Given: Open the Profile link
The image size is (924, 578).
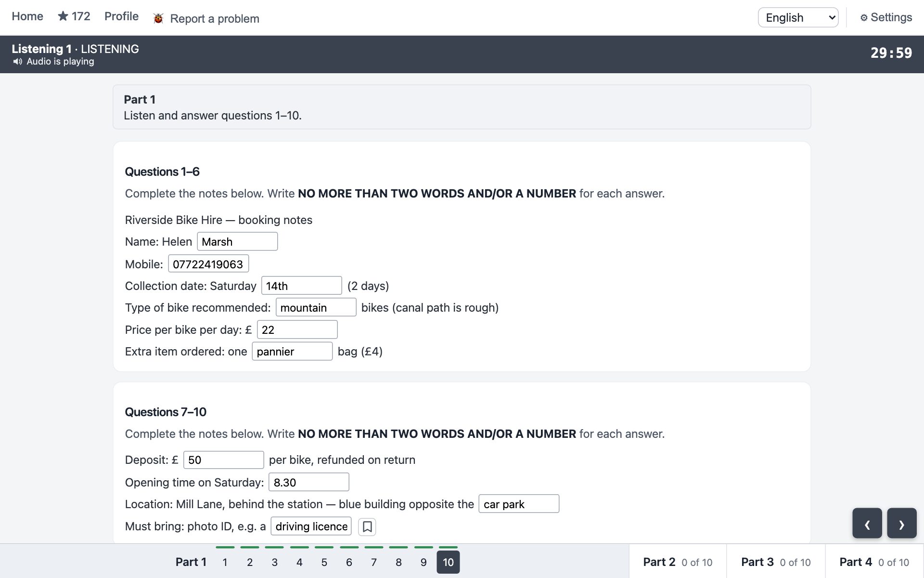Looking at the screenshot, I should (x=121, y=16).
